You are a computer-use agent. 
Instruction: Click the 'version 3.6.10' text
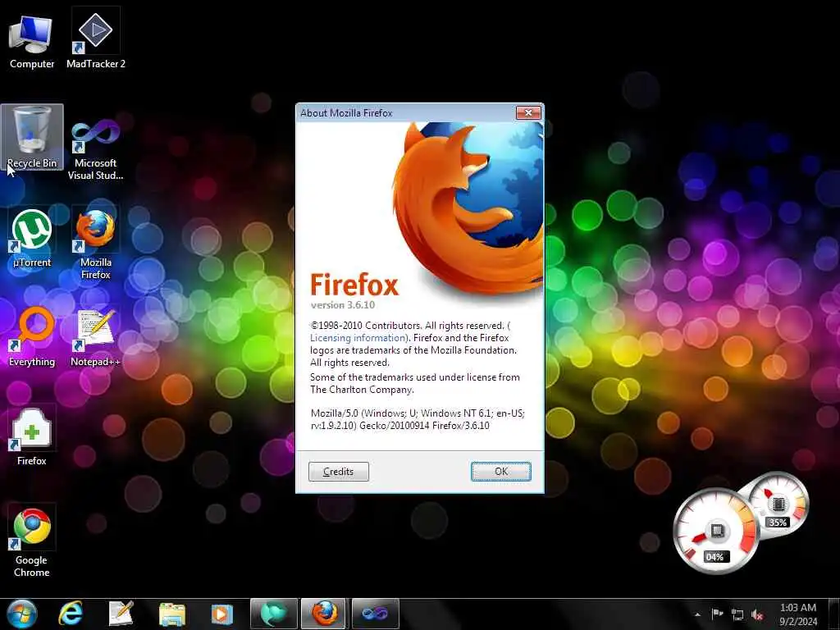click(343, 305)
